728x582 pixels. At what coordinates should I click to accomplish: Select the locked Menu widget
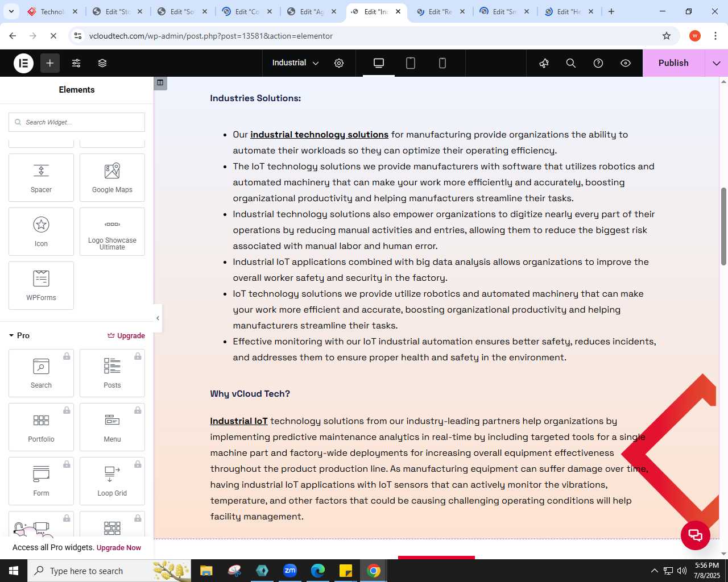(112, 427)
